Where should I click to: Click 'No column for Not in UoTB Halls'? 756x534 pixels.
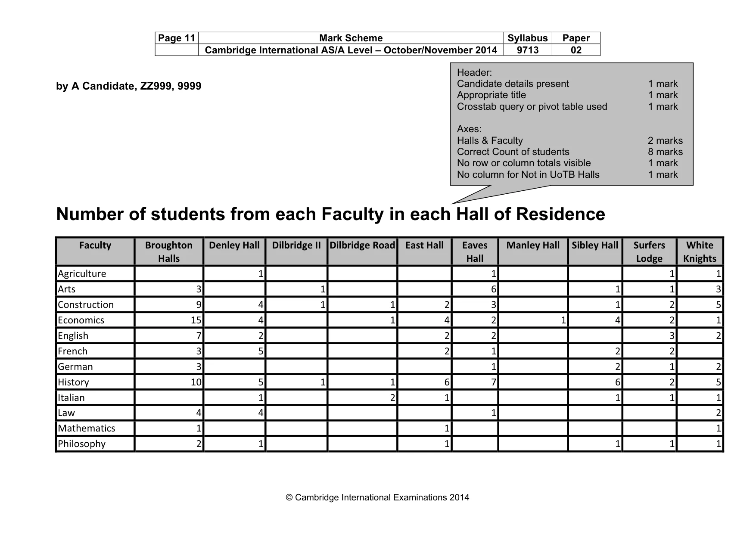528,174
